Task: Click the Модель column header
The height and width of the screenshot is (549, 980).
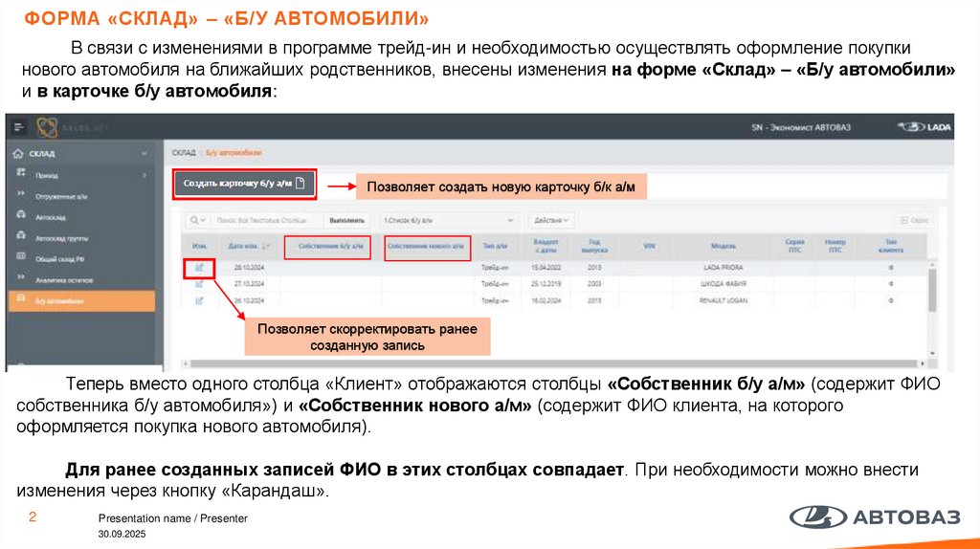Action: point(724,246)
